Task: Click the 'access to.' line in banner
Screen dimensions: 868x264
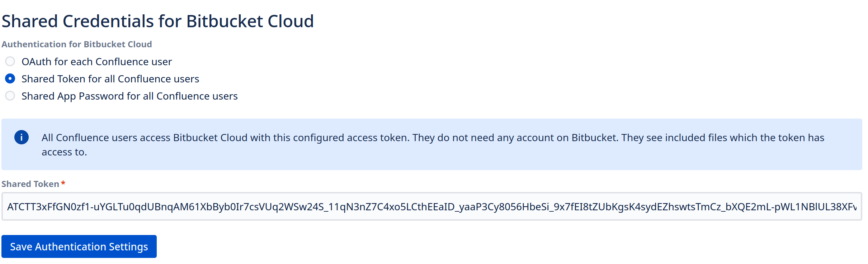Action: click(64, 152)
